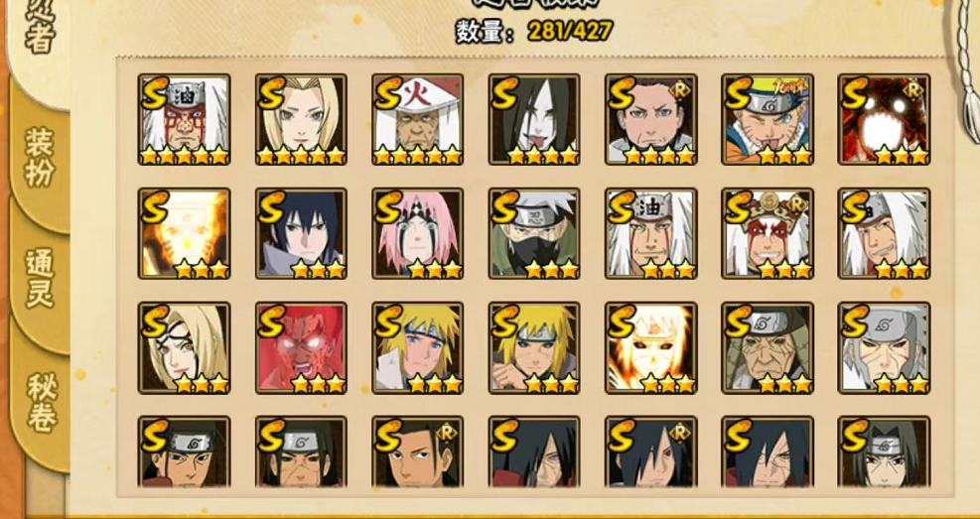Click the 数量 281/427 counter text

pyautogui.click(x=534, y=31)
